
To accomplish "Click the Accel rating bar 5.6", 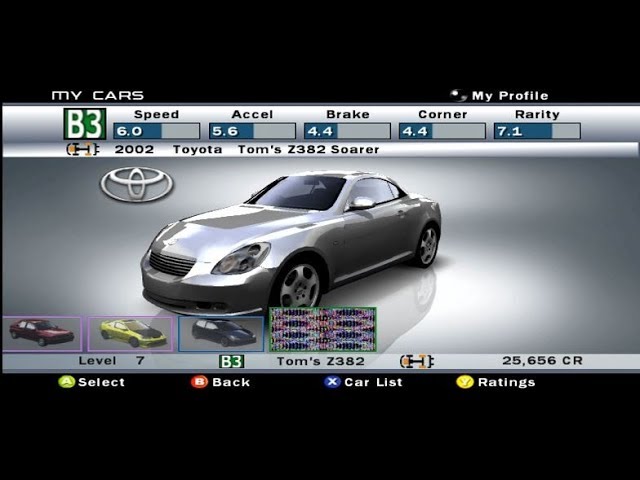I will coord(252,131).
